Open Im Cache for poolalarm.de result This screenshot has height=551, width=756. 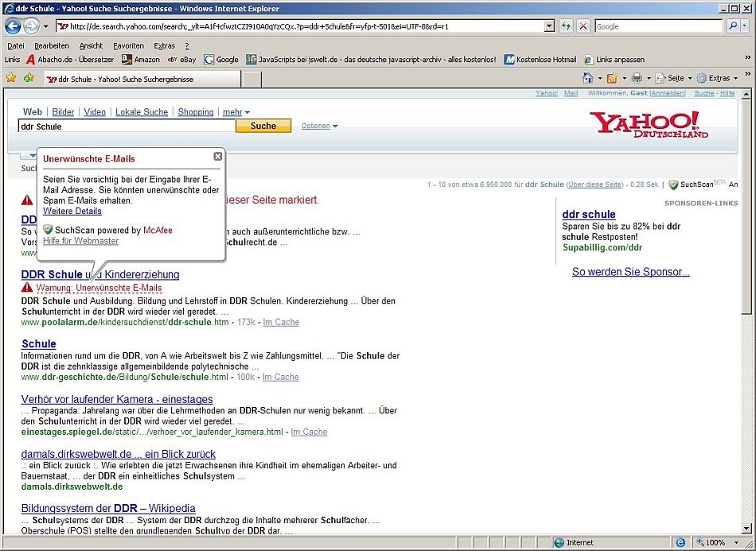tap(281, 322)
